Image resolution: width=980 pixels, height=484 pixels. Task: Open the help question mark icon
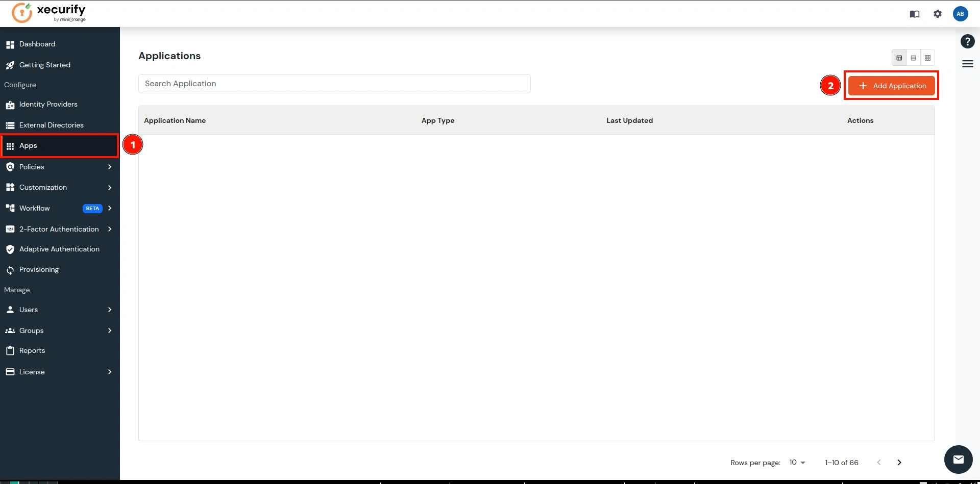[967, 41]
